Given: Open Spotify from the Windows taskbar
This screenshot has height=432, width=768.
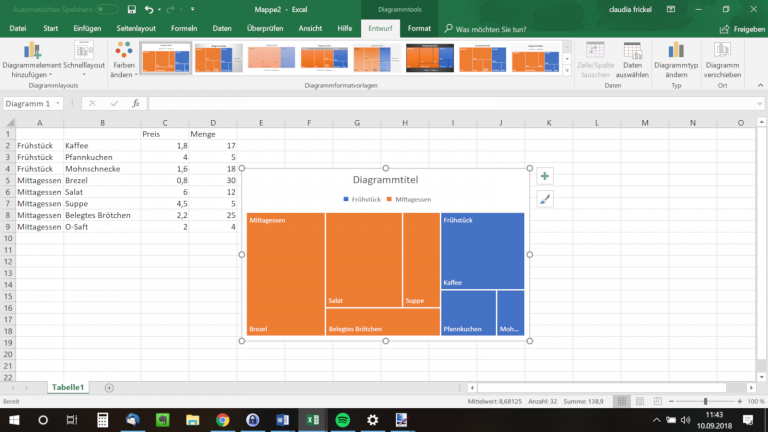Looking at the screenshot, I should tap(342, 420).
